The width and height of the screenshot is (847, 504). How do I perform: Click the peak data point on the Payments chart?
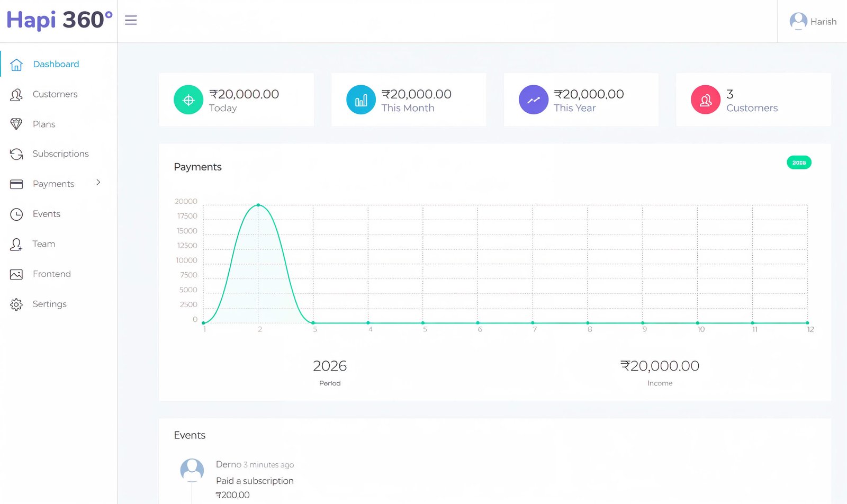click(258, 205)
